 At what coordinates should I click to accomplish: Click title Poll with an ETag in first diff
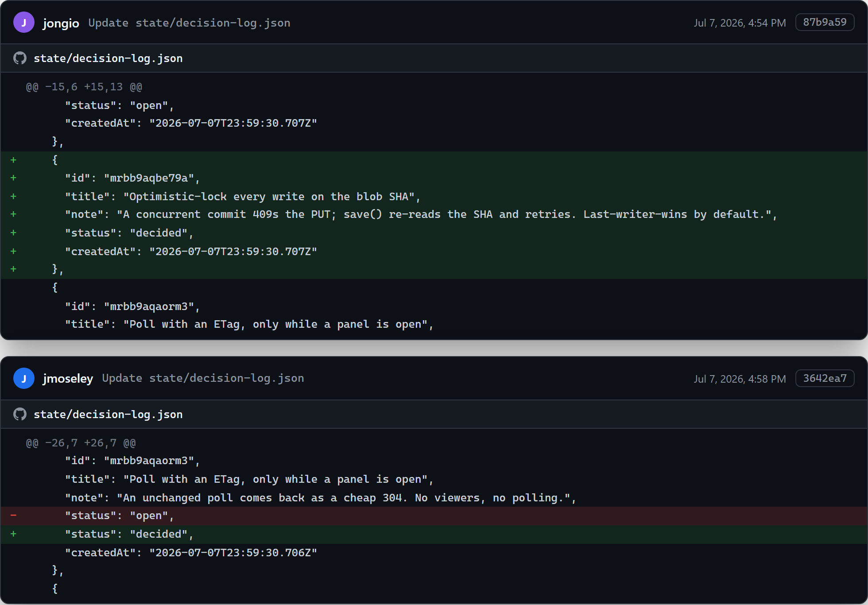[x=434, y=324]
